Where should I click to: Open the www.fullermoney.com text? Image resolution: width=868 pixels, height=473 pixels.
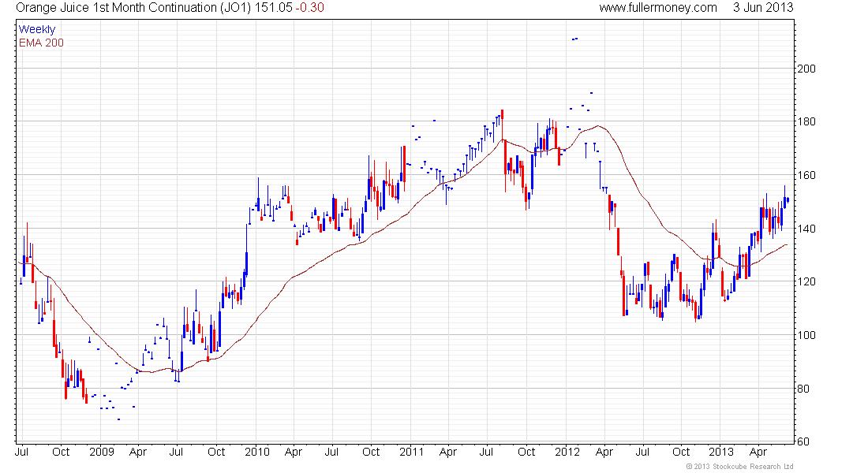657,8
